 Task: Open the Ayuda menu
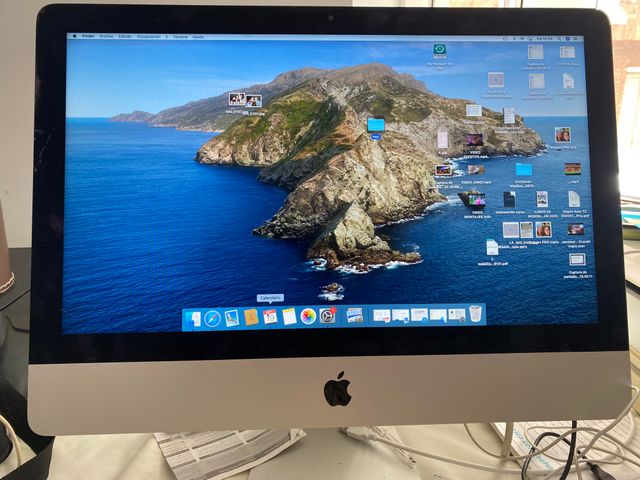point(198,36)
